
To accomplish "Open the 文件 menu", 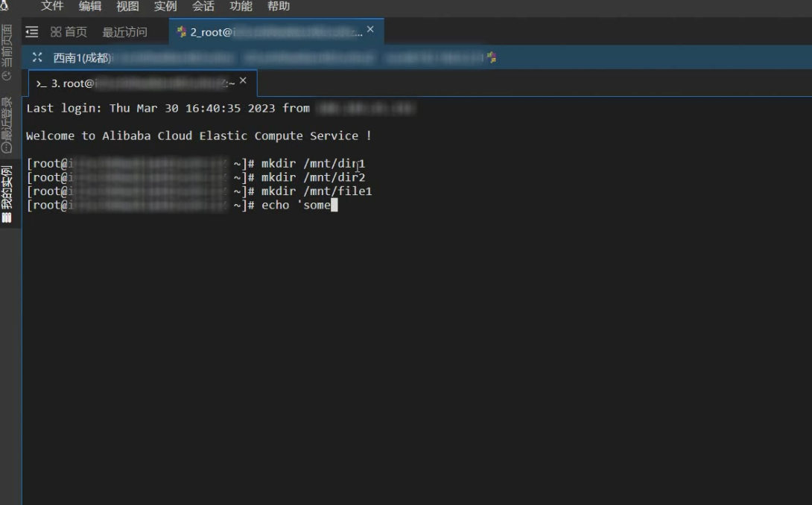I will coord(52,6).
